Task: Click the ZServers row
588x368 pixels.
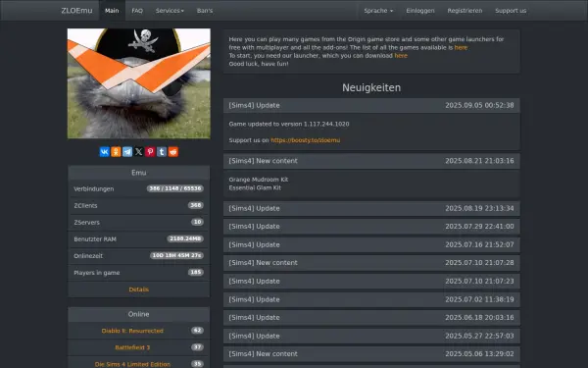Action: [139, 223]
